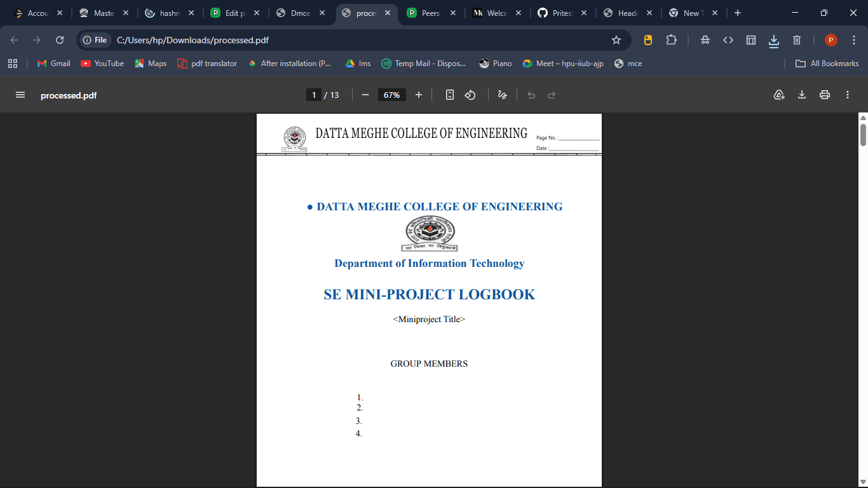Close the Accou tab
Screen dimensions: 868x488
(x=59, y=13)
